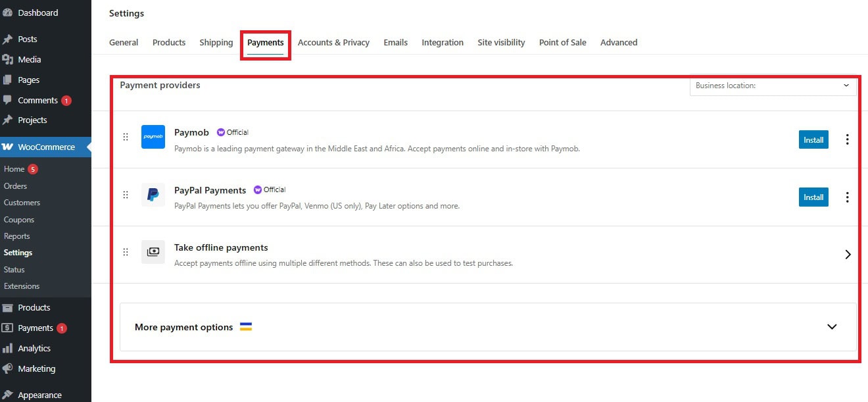The width and height of the screenshot is (868, 402).
Task: Click the Comments notification badge
Action: (66, 101)
